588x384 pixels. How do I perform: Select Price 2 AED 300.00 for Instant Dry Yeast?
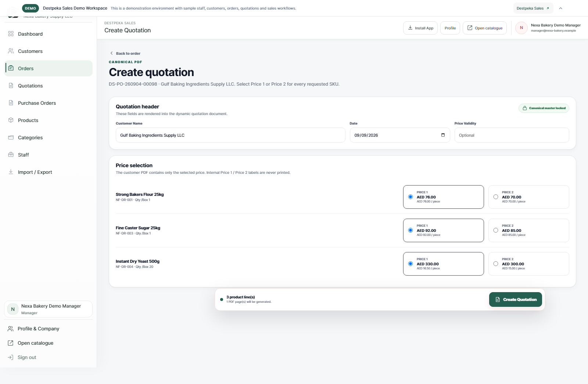pyautogui.click(x=528, y=264)
